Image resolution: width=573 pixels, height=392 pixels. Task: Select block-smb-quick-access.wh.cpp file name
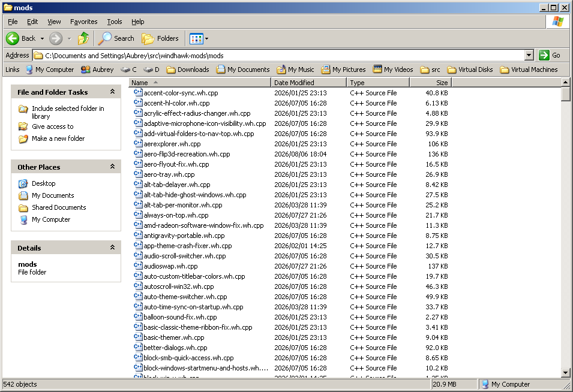pyautogui.click(x=188, y=358)
